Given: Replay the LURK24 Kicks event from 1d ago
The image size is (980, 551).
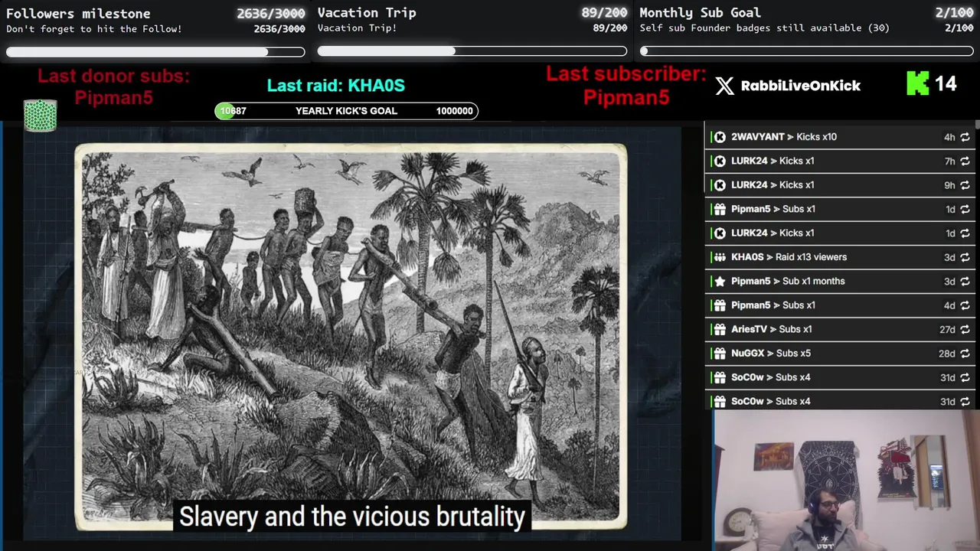Looking at the screenshot, I should click(x=965, y=233).
